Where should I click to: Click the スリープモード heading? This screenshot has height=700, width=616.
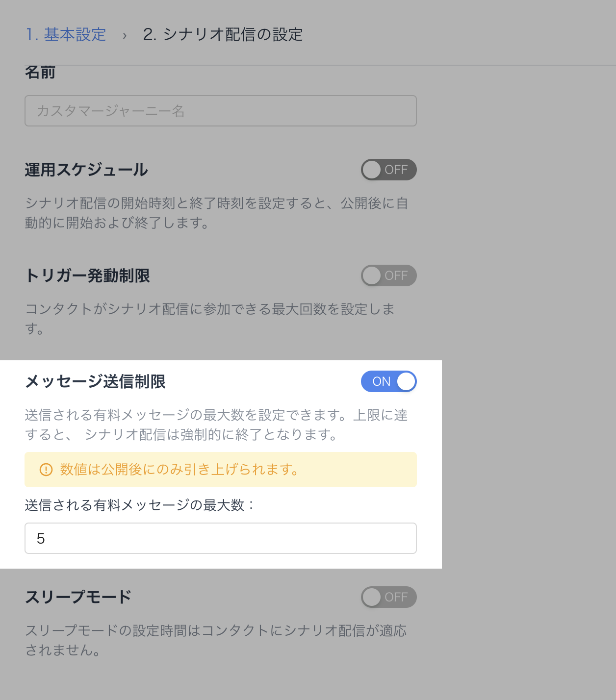(78, 598)
